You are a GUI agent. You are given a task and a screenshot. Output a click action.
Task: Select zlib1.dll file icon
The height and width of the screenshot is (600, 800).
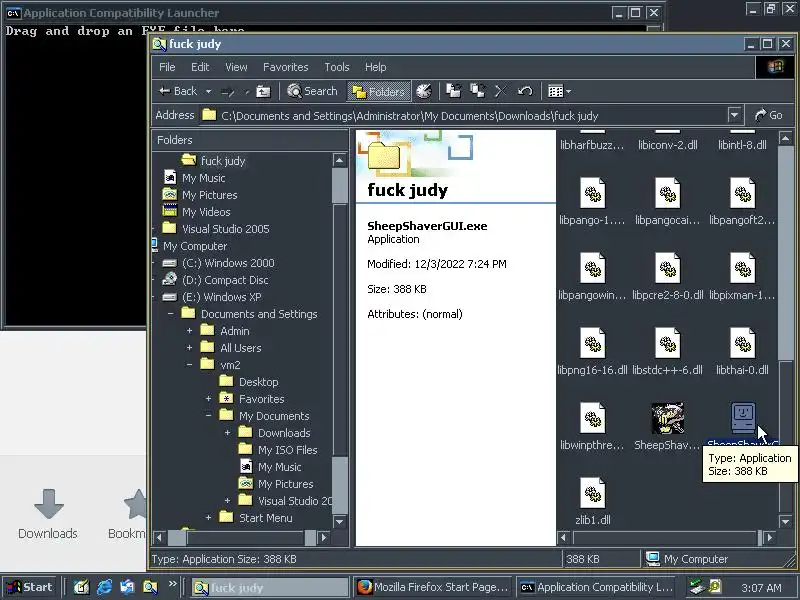point(592,493)
